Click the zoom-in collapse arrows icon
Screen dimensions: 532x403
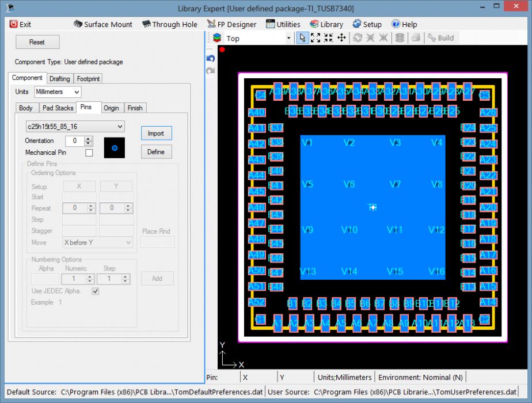328,38
